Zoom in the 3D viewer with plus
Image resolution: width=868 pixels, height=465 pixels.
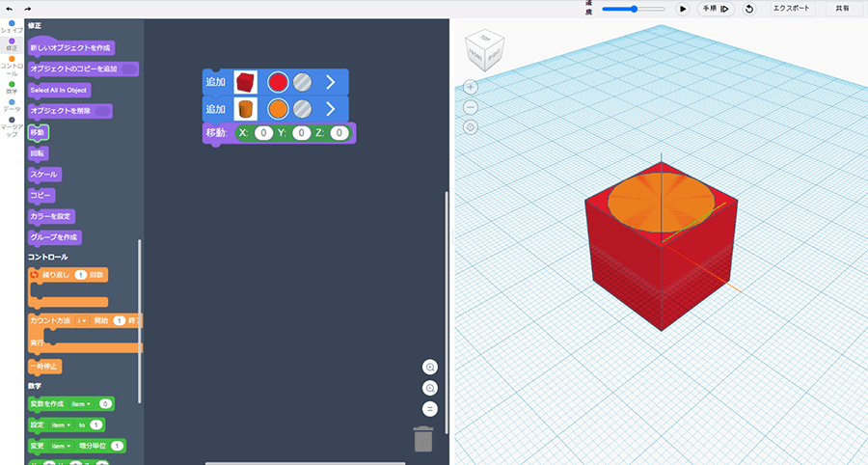[471, 88]
